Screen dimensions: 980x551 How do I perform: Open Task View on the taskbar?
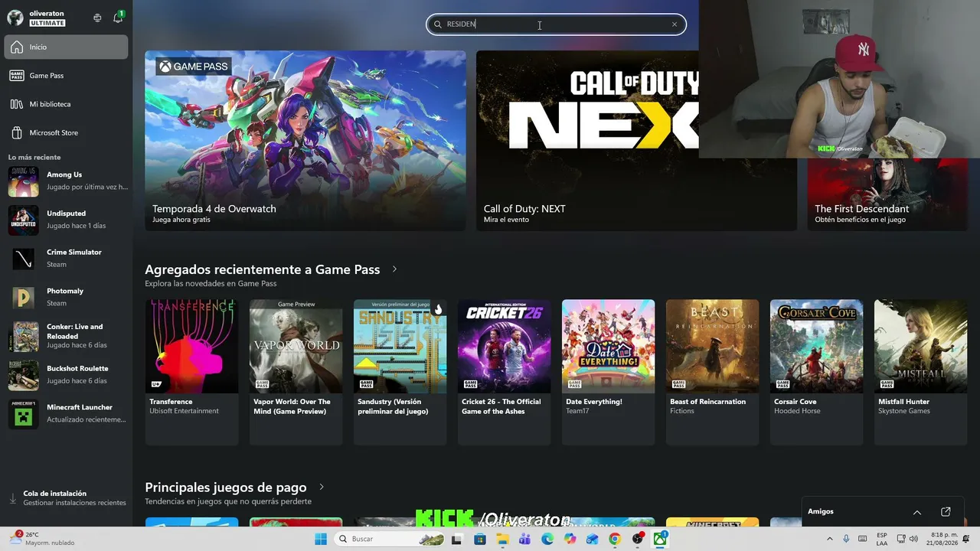(457, 539)
